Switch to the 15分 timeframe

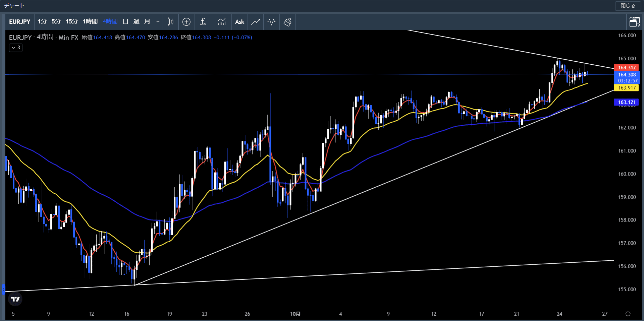pos(72,21)
